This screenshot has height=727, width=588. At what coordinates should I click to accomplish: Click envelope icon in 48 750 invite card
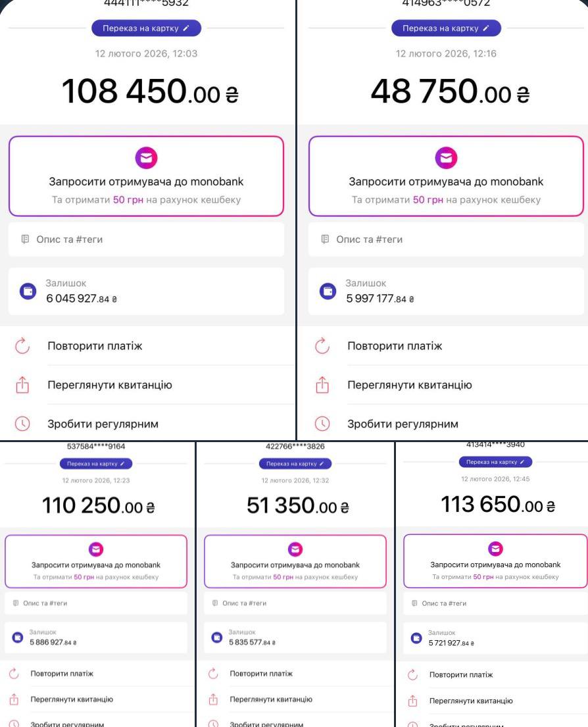point(447,158)
